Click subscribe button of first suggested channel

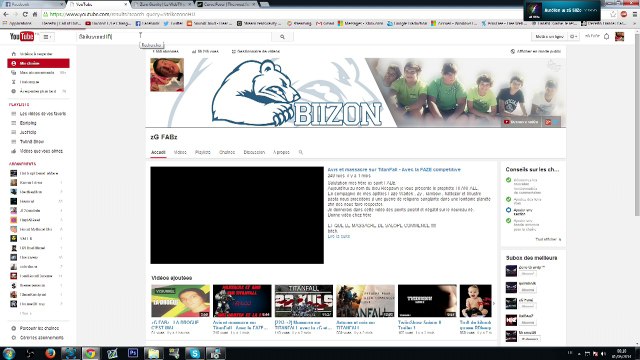[x=527, y=274]
